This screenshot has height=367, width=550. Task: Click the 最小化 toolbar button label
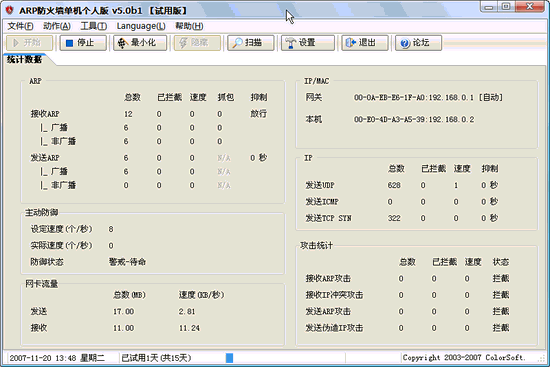pos(143,43)
